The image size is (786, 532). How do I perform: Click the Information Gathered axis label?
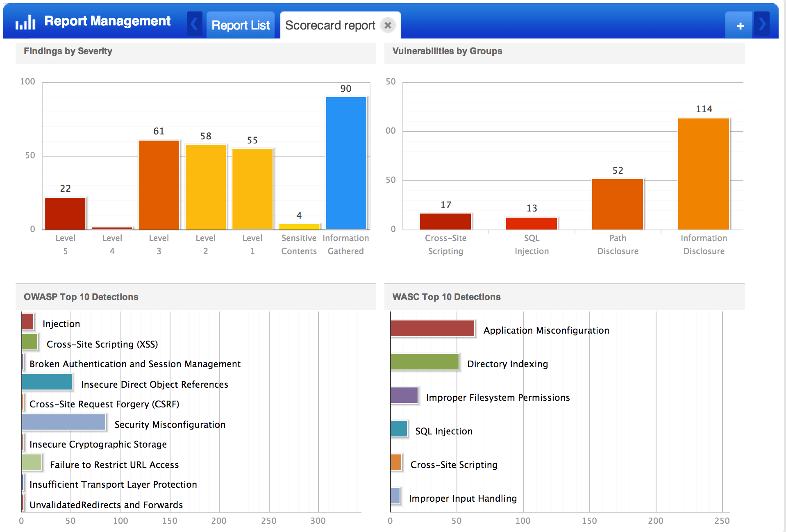346,244
